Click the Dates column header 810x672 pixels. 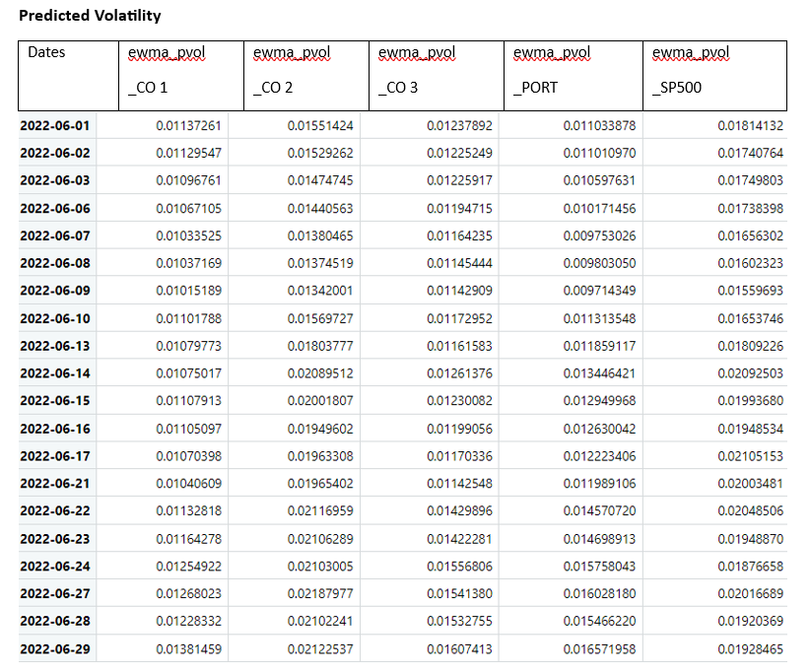pyautogui.click(x=49, y=52)
